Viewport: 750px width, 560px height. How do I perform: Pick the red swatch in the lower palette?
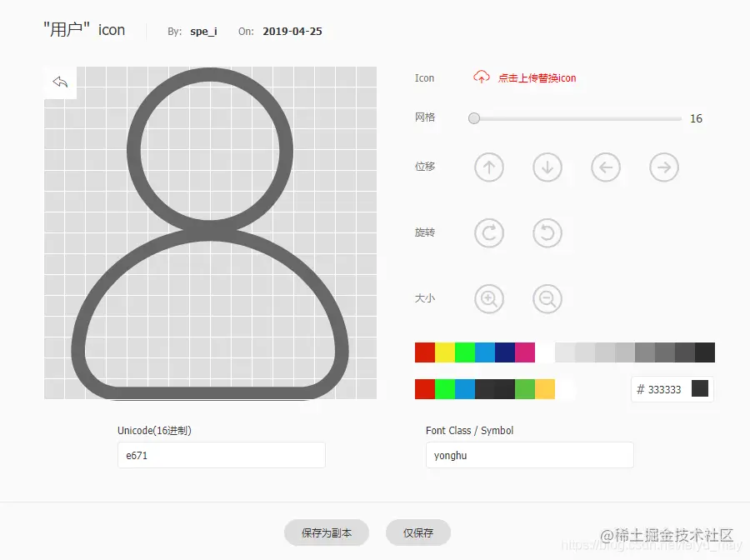pyautogui.click(x=425, y=389)
